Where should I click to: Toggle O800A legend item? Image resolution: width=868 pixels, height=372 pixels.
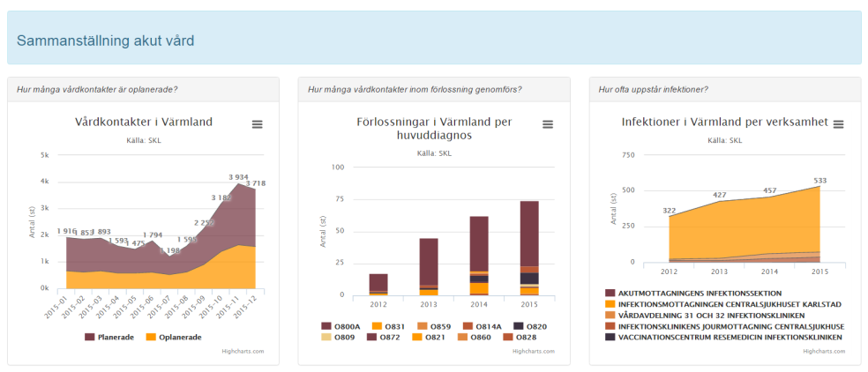(340, 327)
